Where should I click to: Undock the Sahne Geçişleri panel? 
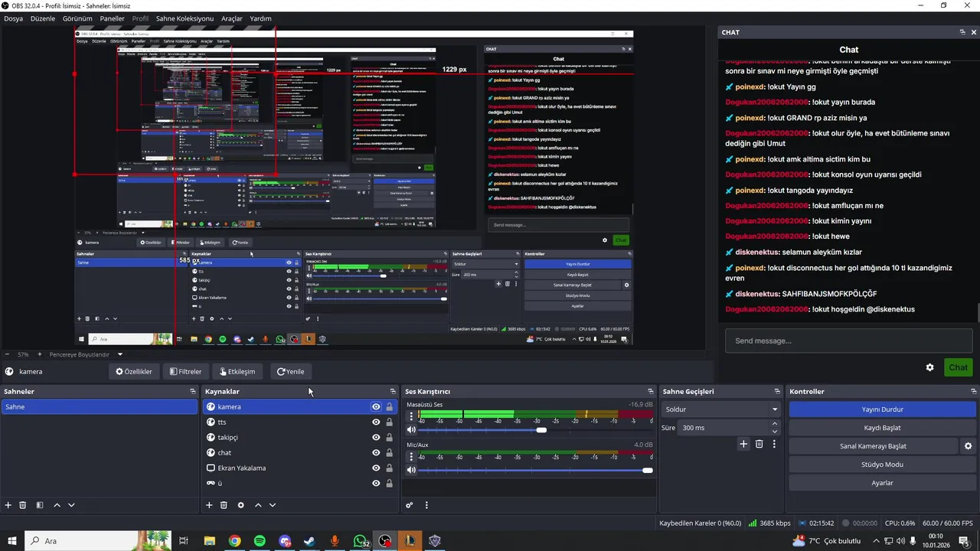777,391
